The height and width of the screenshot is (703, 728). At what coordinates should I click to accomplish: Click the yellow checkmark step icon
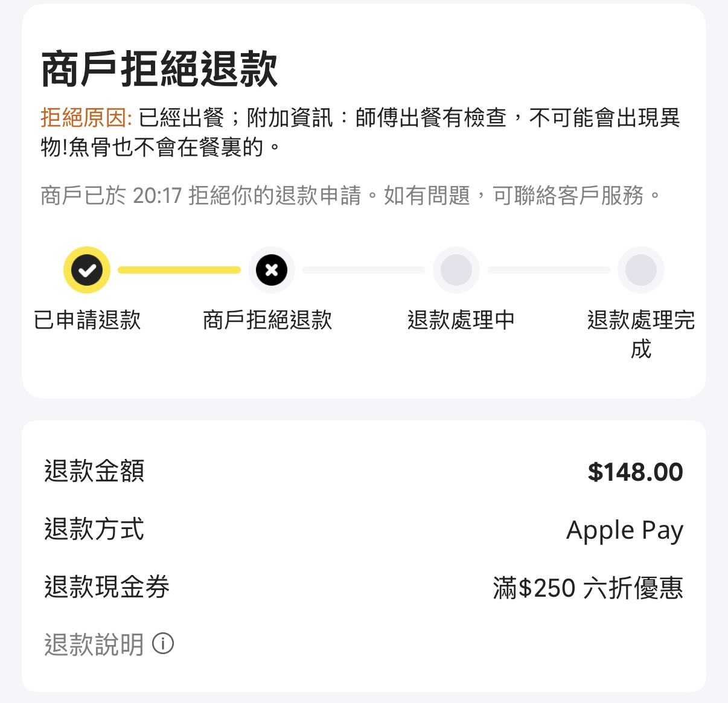tap(87, 270)
